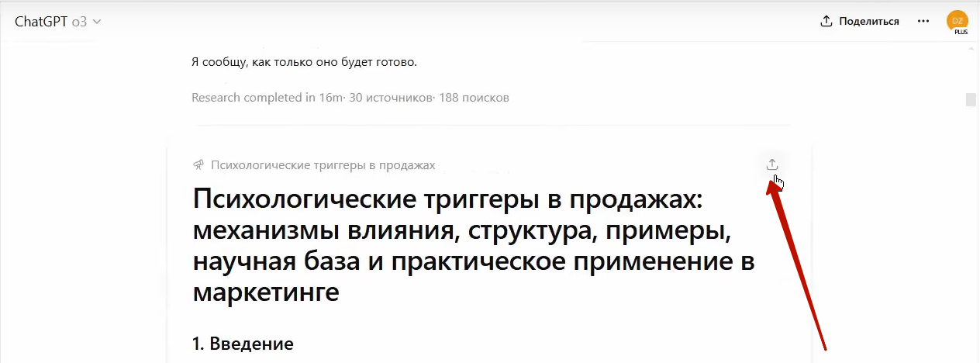This screenshot has height=363, width=980.
Task: Click the telescope research icon on the card
Action: click(198, 165)
